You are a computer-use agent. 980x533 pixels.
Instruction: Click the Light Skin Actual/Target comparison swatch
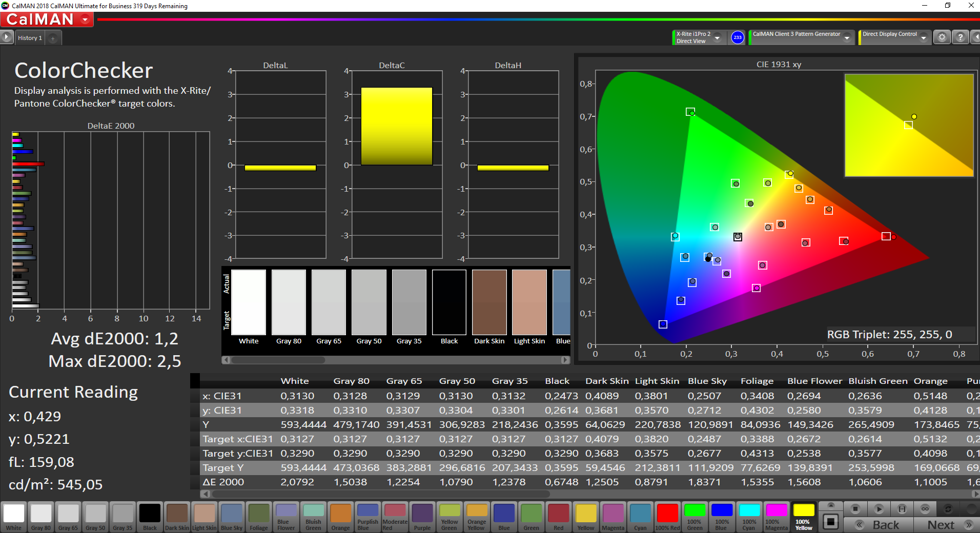[x=529, y=302]
